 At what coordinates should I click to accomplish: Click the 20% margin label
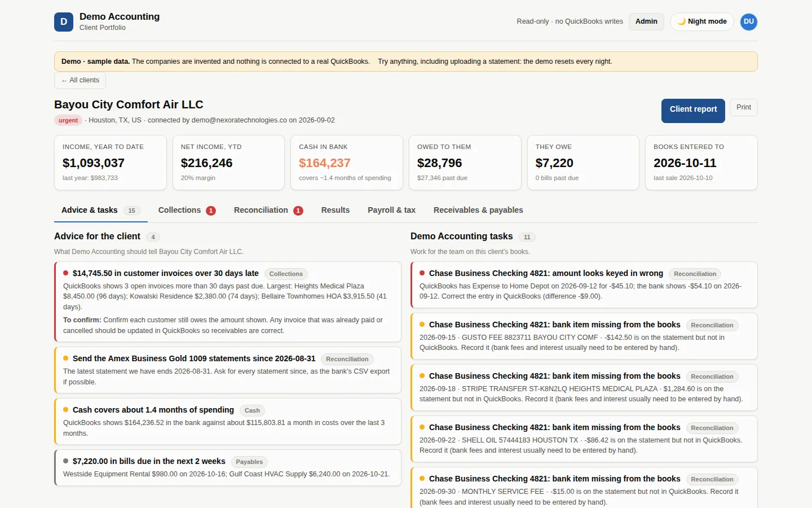pos(198,178)
